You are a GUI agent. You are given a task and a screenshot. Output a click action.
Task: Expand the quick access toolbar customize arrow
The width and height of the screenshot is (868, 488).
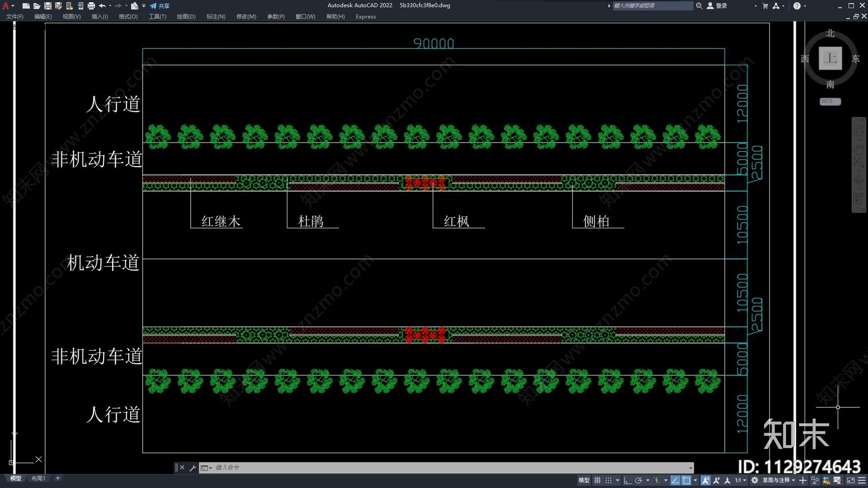pyautogui.click(x=144, y=6)
